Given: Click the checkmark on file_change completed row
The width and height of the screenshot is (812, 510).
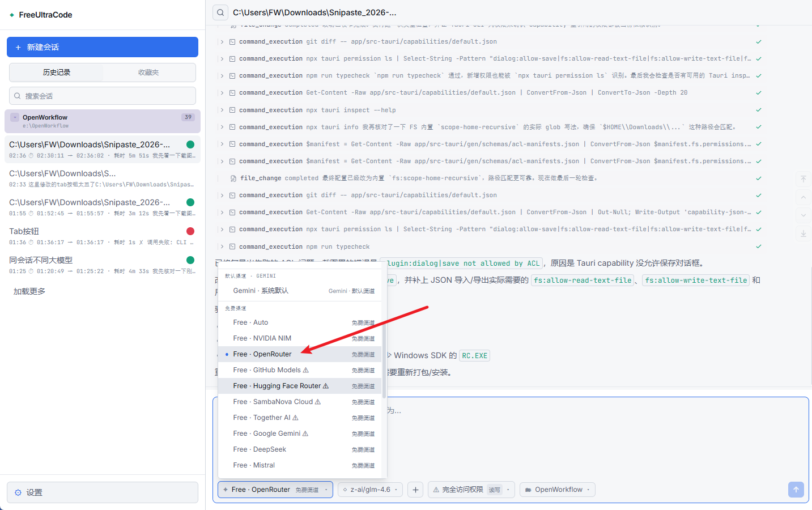Looking at the screenshot, I should (x=759, y=178).
